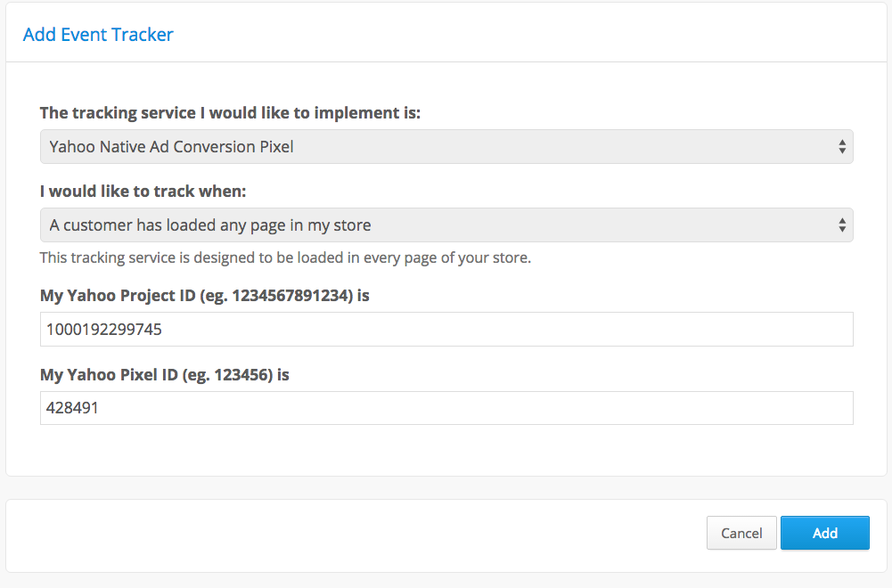The image size is (892, 588).
Task: Focus the Yahoo Pixel ID input field
Action: click(x=446, y=408)
